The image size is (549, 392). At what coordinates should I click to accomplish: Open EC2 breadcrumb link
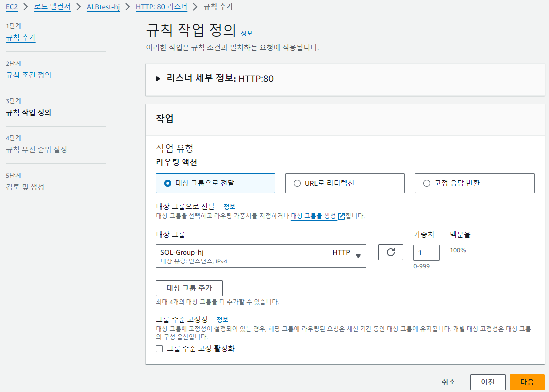[12, 7]
